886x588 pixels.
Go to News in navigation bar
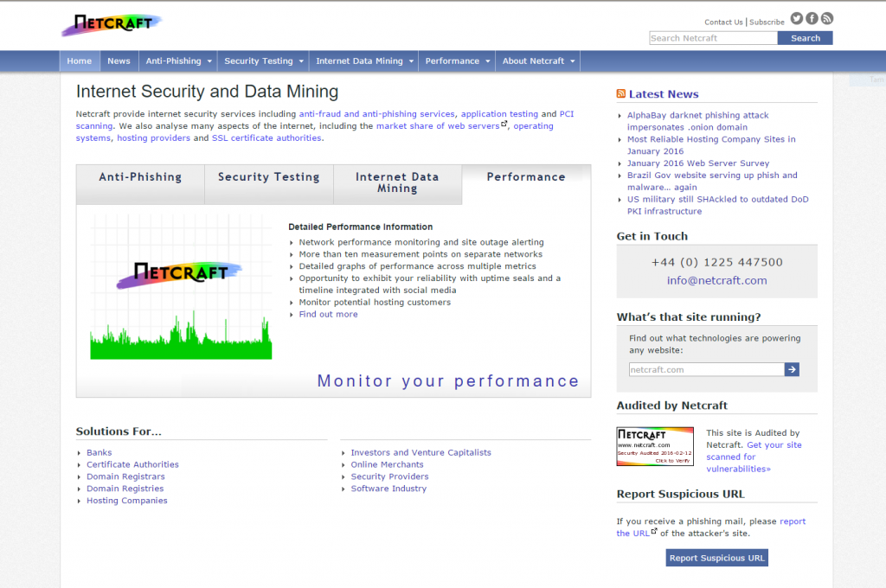(x=119, y=61)
